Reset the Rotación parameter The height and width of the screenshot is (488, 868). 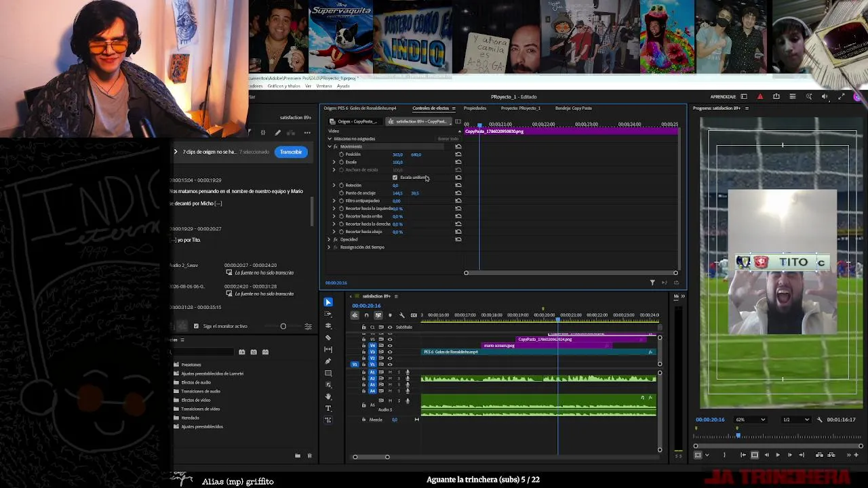point(458,185)
